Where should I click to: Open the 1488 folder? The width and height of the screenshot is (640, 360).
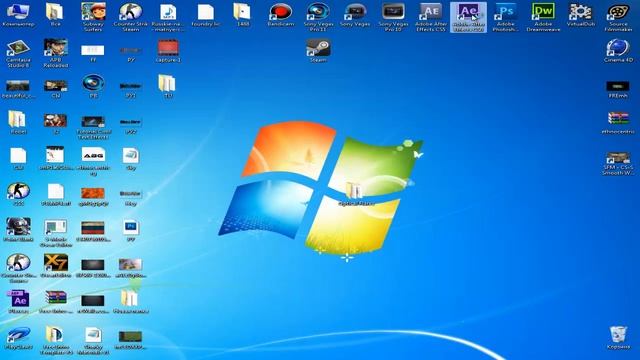(242, 15)
